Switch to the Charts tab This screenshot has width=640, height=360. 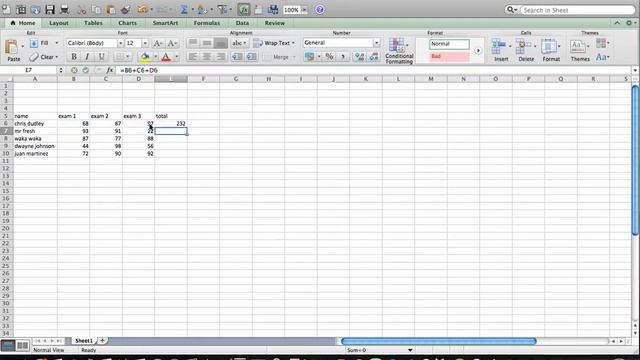click(127, 23)
